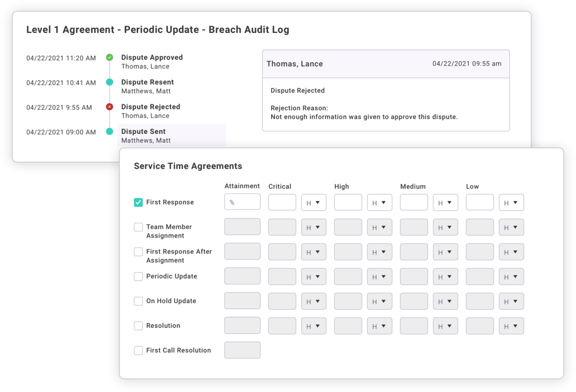Image resolution: width=576 pixels, height=392 pixels.
Task: Click the teal Dispute Sent timeline dot
Action: coord(109,132)
